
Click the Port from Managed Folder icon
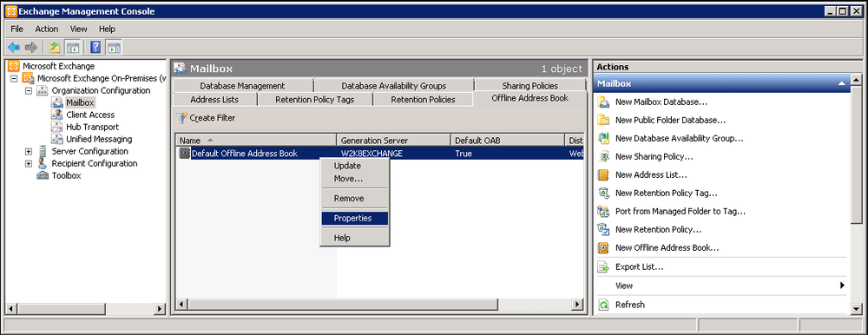pyautogui.click(x=604, y=212)
